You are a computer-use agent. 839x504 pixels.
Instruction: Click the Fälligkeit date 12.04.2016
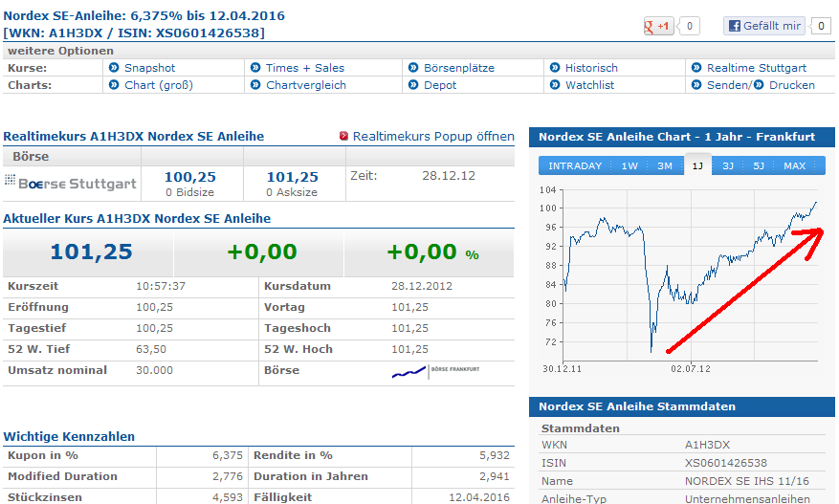pyautogui.click(x=479, y=497)
